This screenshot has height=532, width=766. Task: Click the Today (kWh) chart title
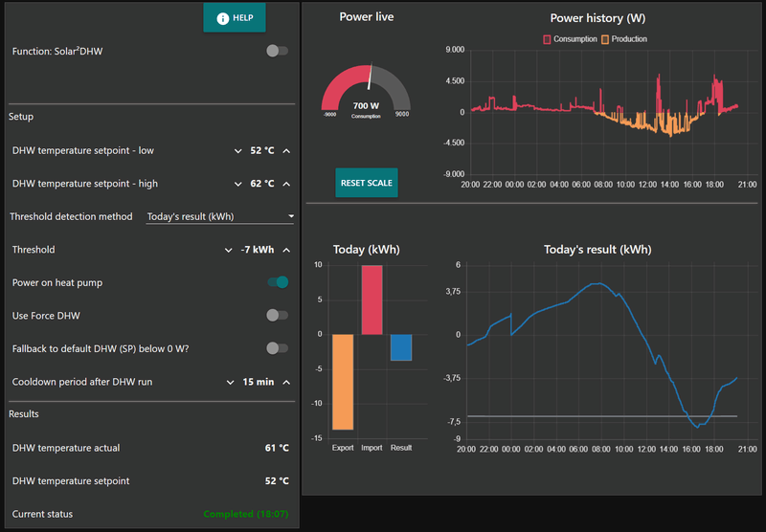click(367, 250)
